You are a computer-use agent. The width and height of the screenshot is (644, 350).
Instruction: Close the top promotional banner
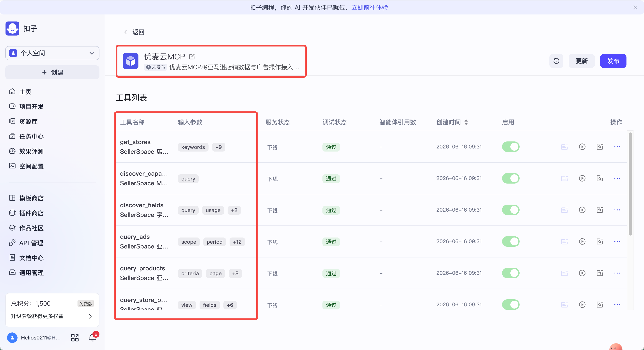[635, 7]
